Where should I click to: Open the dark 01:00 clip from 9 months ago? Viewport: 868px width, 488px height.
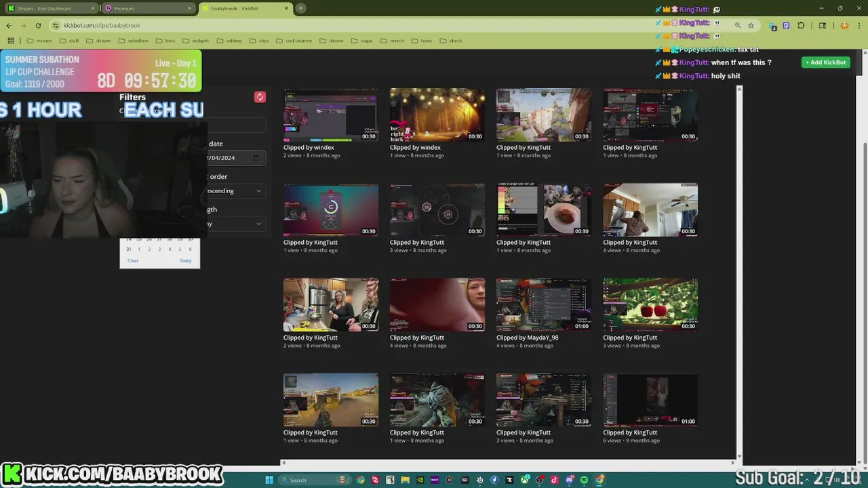pos(650,400)
